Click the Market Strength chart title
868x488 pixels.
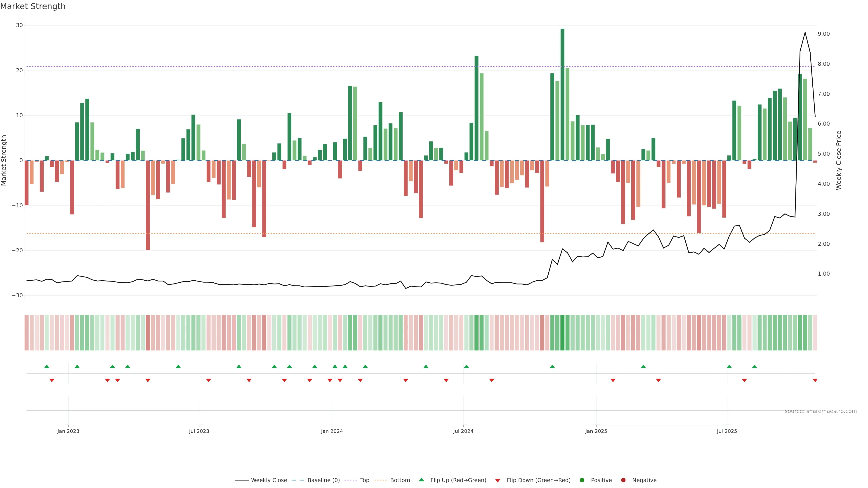pyautogui.click(x=33, y=6)
